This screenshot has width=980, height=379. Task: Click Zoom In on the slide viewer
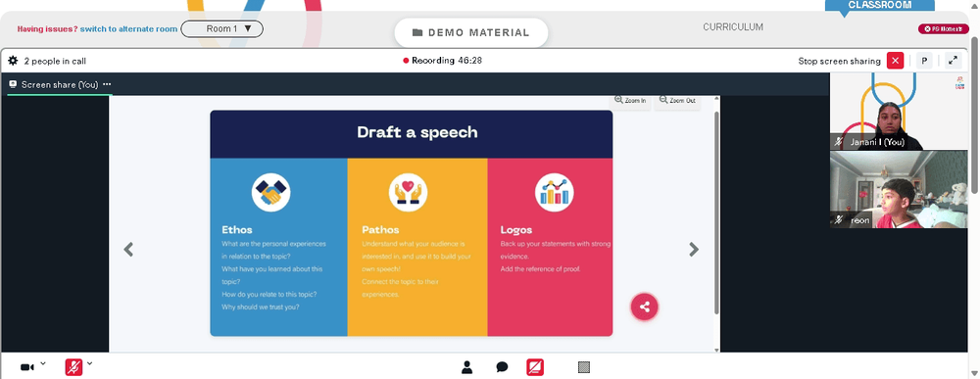(630, 101)
